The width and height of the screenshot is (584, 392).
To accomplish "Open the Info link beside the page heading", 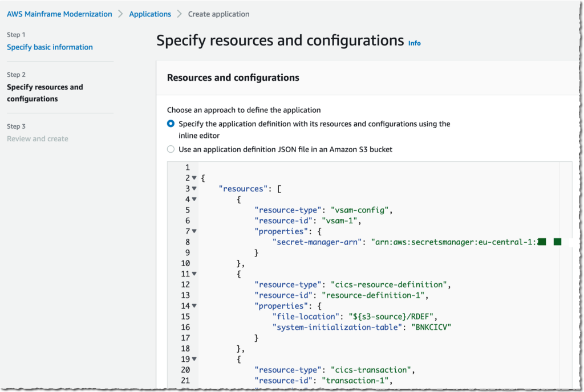I will click(414, 43).
